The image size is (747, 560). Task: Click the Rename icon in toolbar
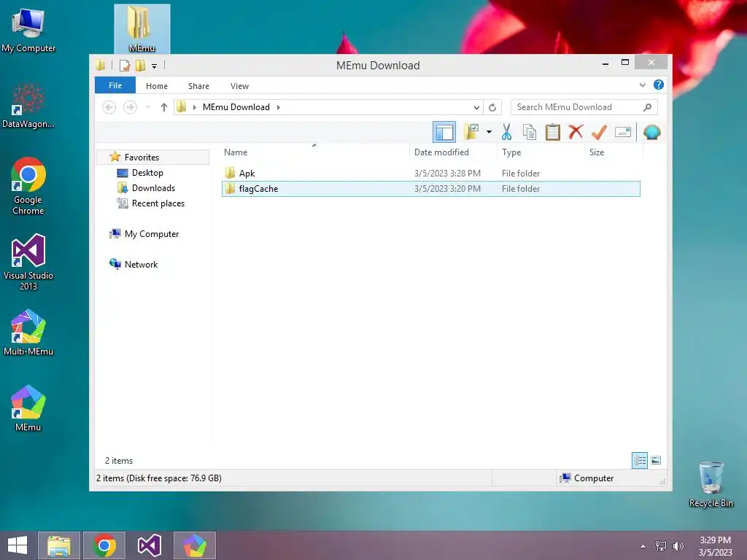(x=623, y=132)
